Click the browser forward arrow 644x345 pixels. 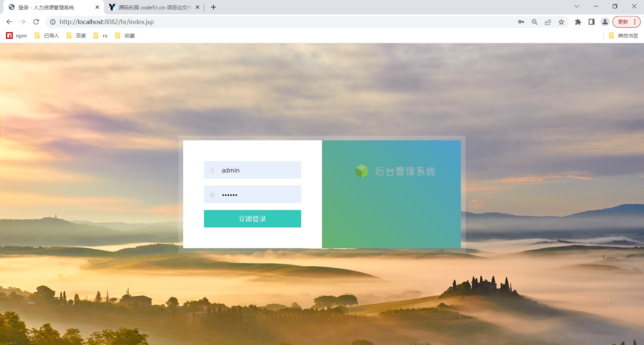(x=22, y=22)
